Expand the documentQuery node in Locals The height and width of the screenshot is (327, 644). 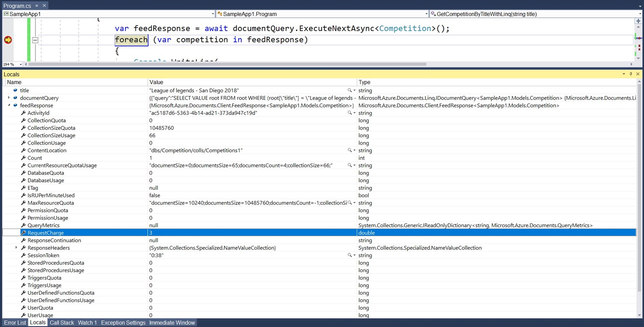(x=8, y=98)
